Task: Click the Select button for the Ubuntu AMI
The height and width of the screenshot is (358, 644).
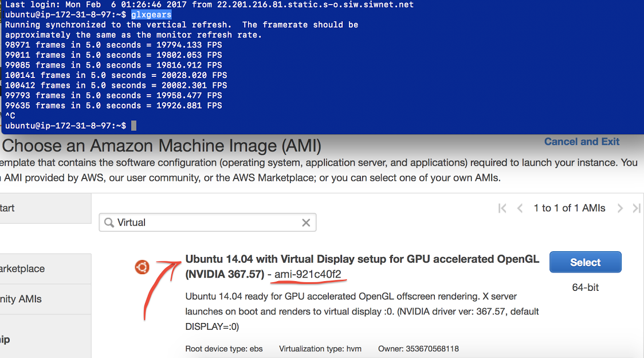Action: (x=585, y=262)
